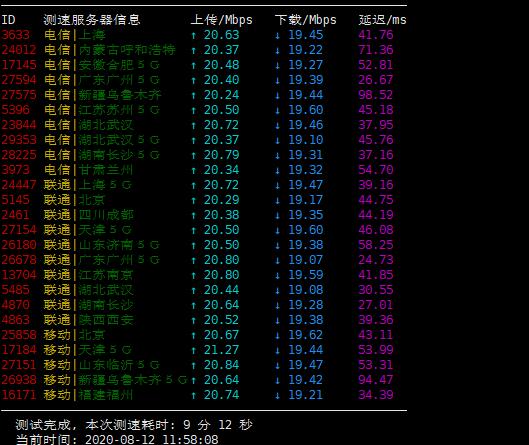Click server name "联通|江苏南京"
This screenshot has height=445, width=529.
pos(89,275)
